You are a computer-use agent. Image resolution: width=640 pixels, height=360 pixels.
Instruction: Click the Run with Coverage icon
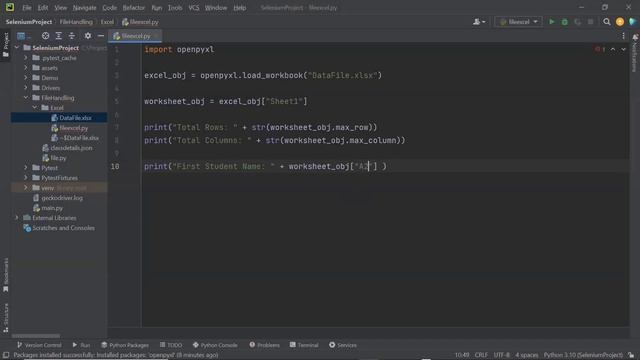pyautogui.click(x=578, y=22)
